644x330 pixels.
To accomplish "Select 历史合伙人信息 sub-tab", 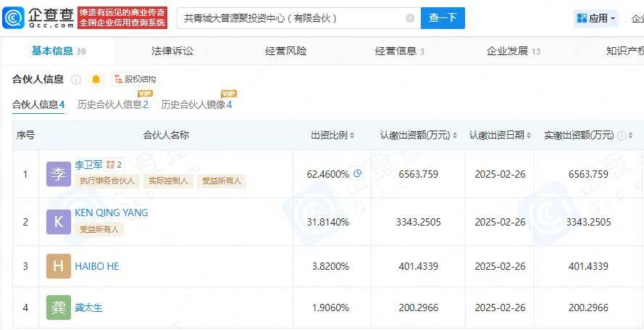I will tap(112, 104).
